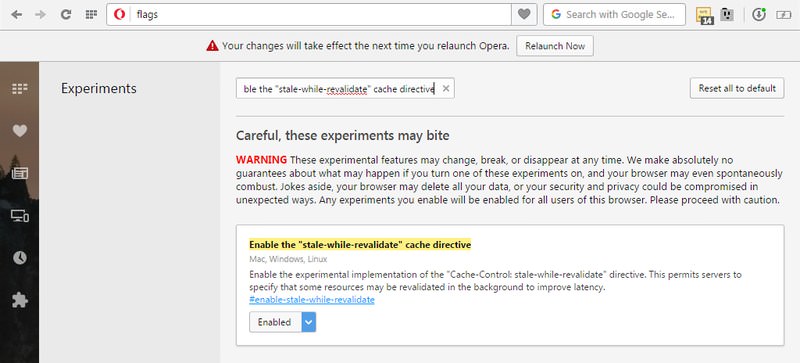Open the yellow extension with 14 badge
Image resolution: width=800 pixels, height=363 pixels.
[x=705, y=15]
